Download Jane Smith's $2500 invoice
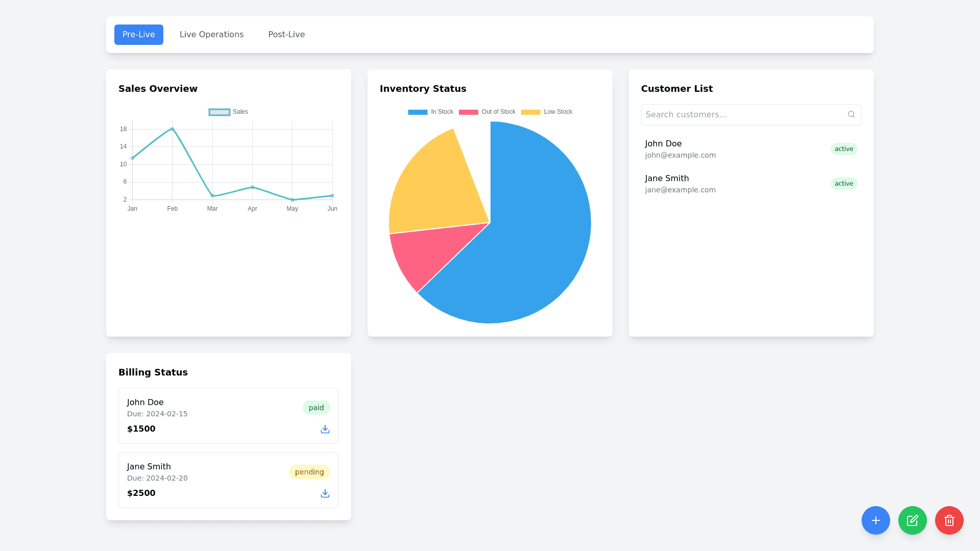The width and height of the screenshot is (980, 551). (x=325, y=493)
